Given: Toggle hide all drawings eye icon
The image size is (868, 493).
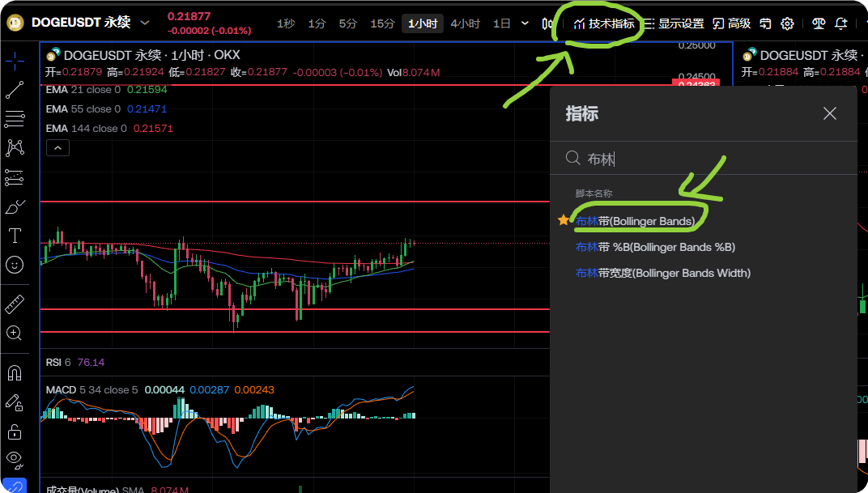Looking at the screenshot, I should point(15,458).
